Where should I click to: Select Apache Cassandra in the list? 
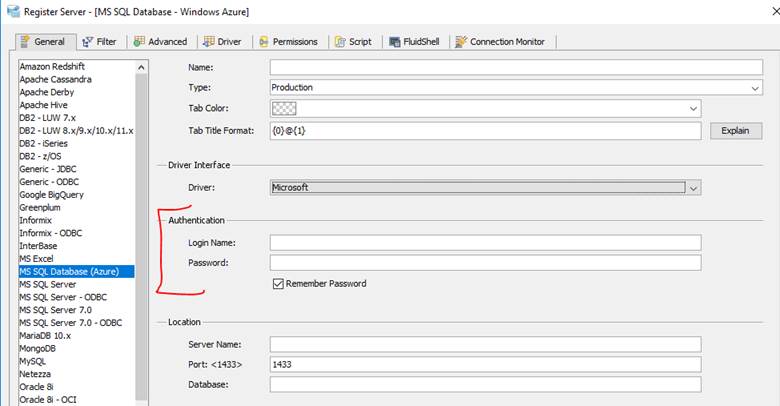point(56,80)
